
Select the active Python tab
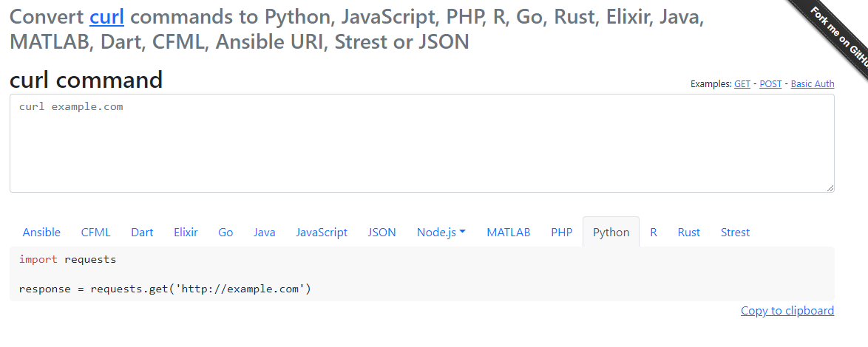pyautogui.click(x=611, y=232)
